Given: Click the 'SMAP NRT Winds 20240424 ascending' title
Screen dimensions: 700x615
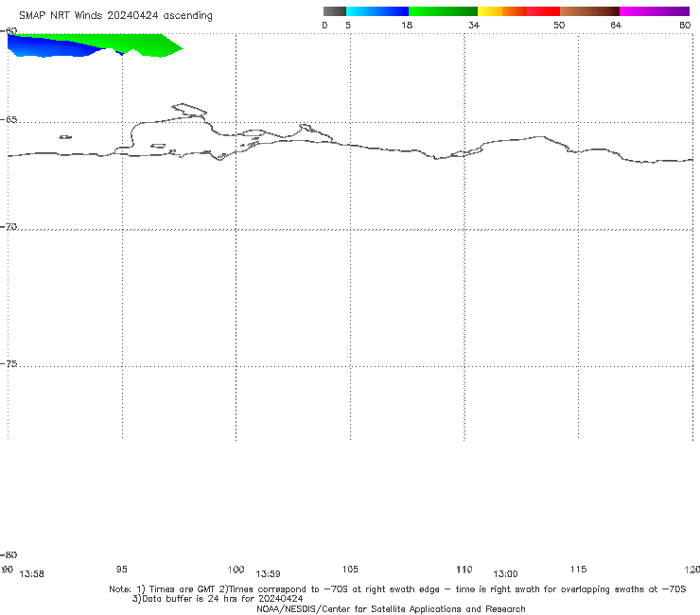Looking at the screenshot, I should coord(115,16).
